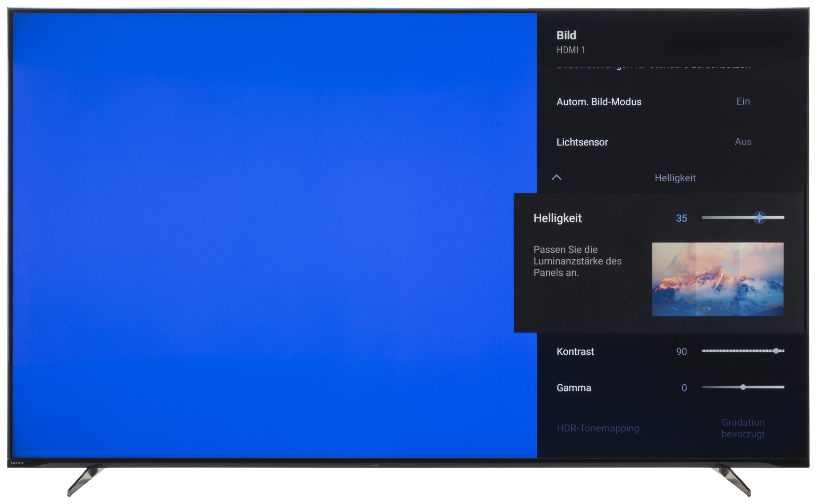Open the HDR-Tonemapping option
The height and width of the screenshot is (504, 817).
(x=598, y=428)
